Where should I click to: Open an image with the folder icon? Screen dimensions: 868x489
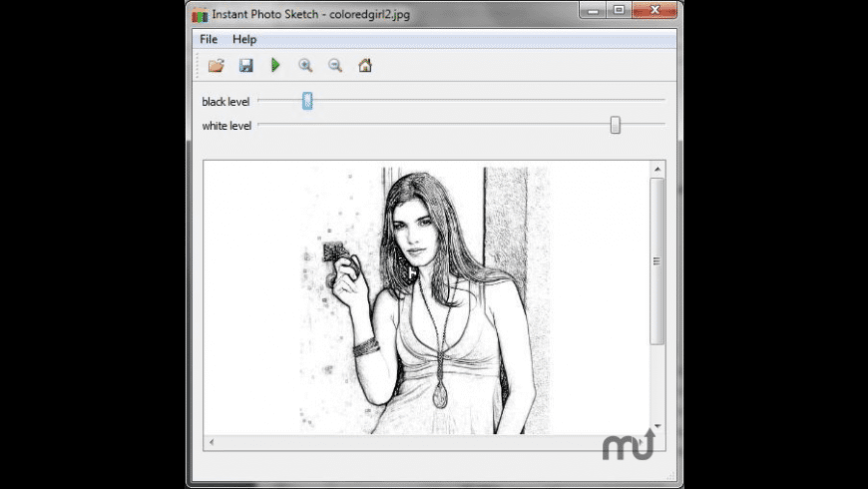tap(216, 65)
